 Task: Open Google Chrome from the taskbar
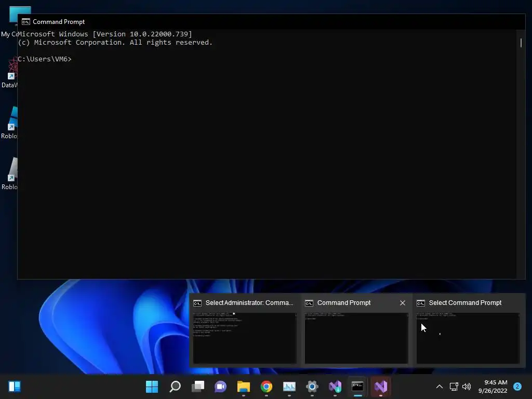[267, 387]
